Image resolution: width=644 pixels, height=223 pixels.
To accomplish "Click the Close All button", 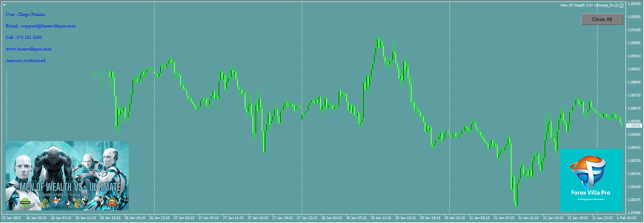I will [x=602, y=19].
